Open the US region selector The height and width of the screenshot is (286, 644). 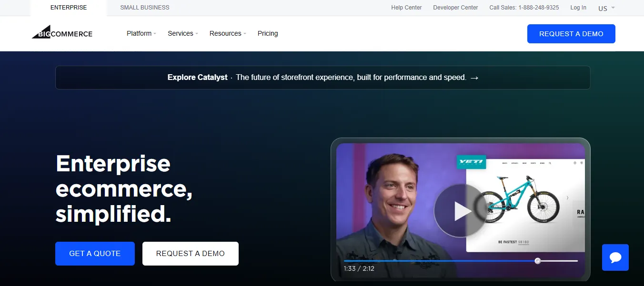click(606, 8)
